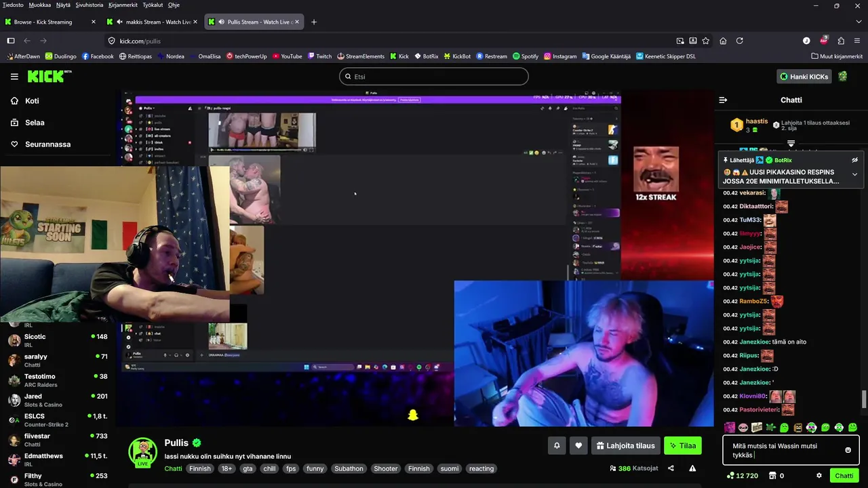This screenshot has width=868, height=488.
Task: Click the report warning triangle icon
Action: click(692, 468)
